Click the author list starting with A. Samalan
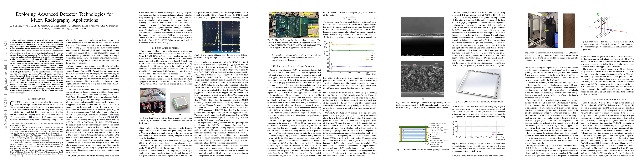The height and width of the screenshot is (167, 644). (64, 27)
